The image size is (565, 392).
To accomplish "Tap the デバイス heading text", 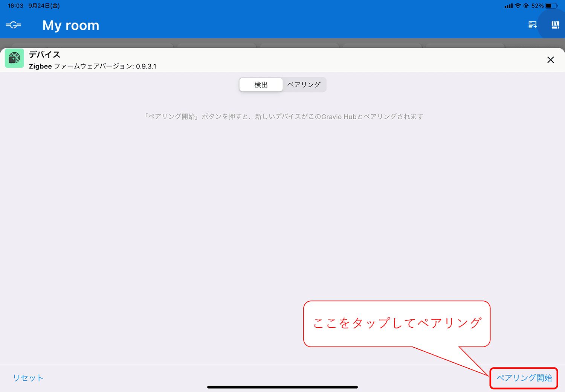I will tap(44, 55).
